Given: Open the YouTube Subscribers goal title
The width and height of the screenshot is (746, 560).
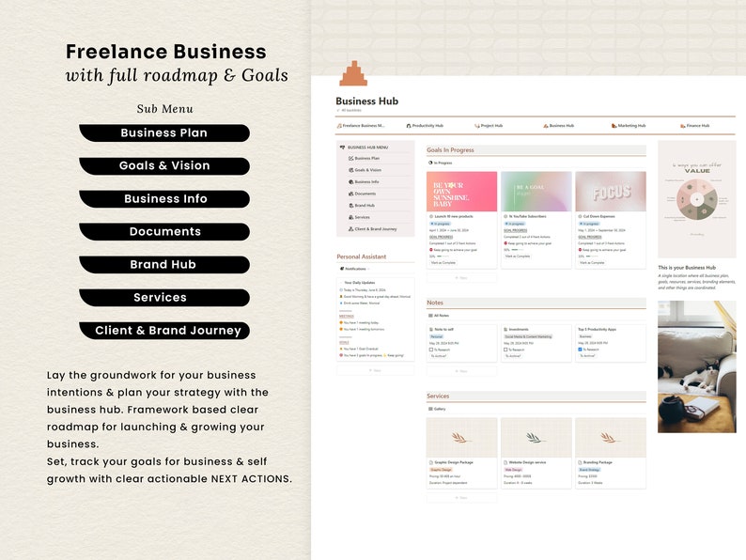Looking at the screenshot, I should pos(525,216).
